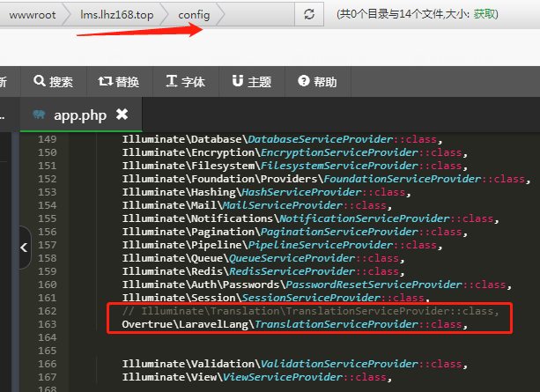The height and width of the screenshot is (392, 540).
Task: Switch to the app.php tab
Action: [x=81, y=115]
